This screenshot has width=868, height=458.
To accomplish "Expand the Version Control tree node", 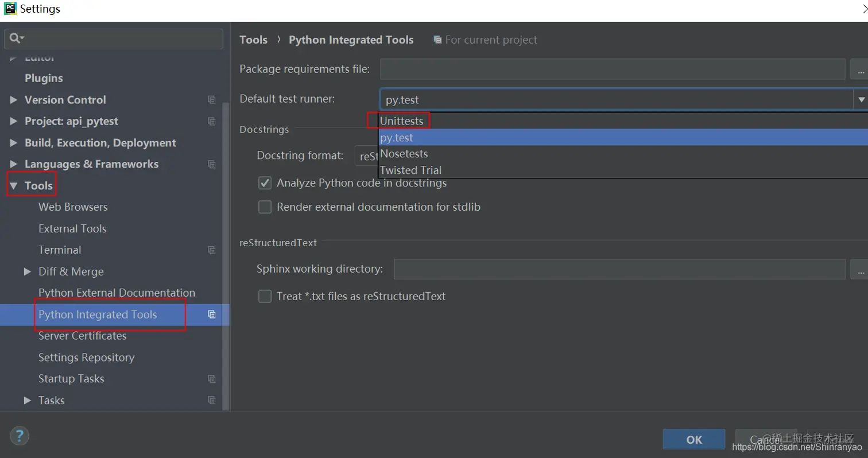I will click(x=13, y=100).
